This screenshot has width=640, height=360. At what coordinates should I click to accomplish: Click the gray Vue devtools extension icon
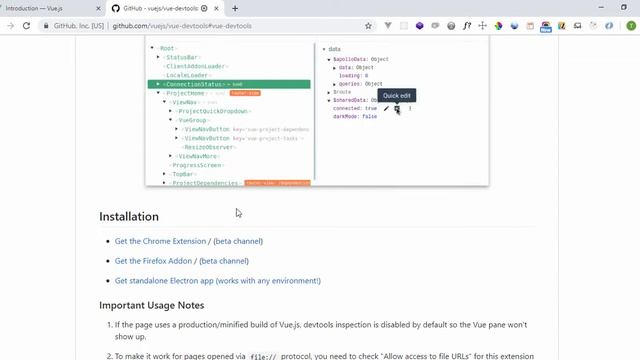[x=388, y=26]
